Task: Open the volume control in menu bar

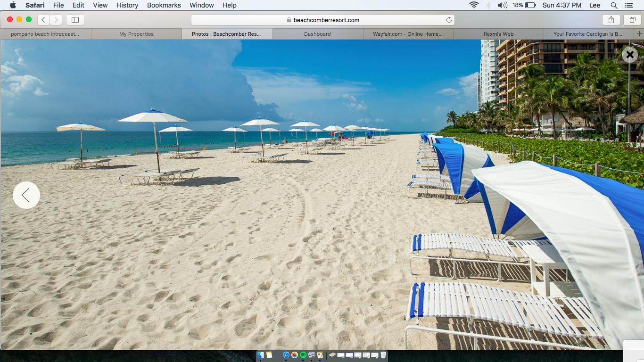Action: 502,5
